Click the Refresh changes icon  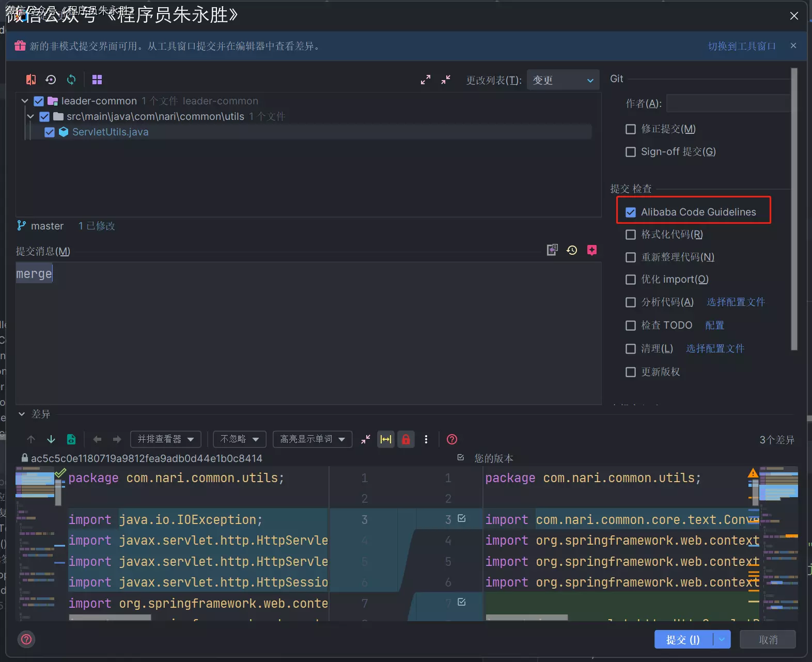click(71, 80)
